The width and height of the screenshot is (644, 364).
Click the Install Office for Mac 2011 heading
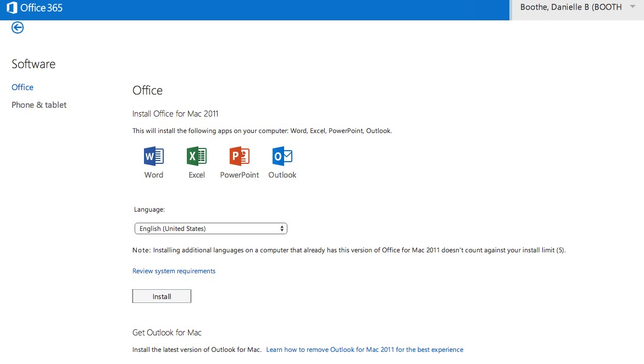175,113
